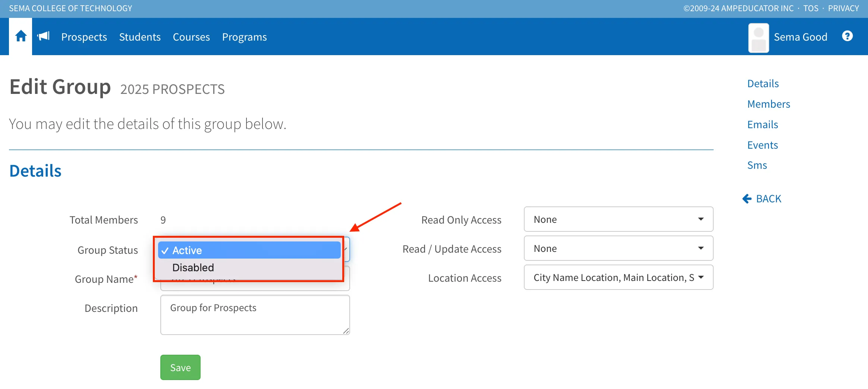Select the Active status option

point(249,250)
